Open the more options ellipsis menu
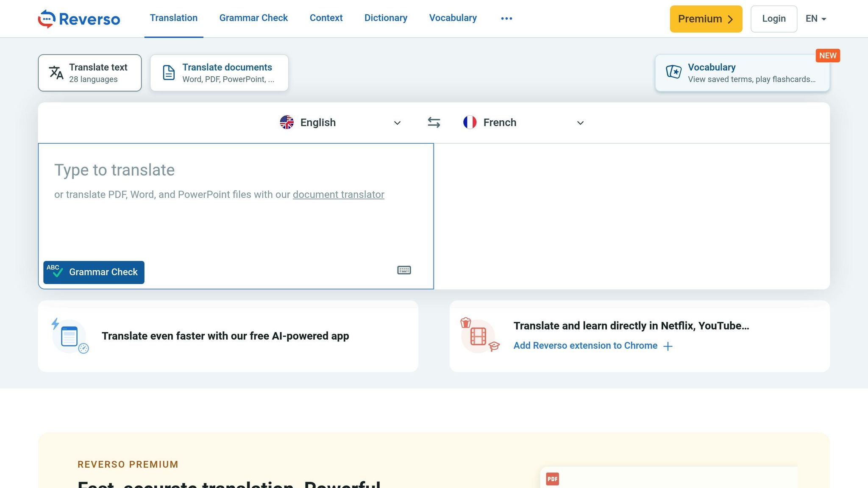 (x=506, y=18)
